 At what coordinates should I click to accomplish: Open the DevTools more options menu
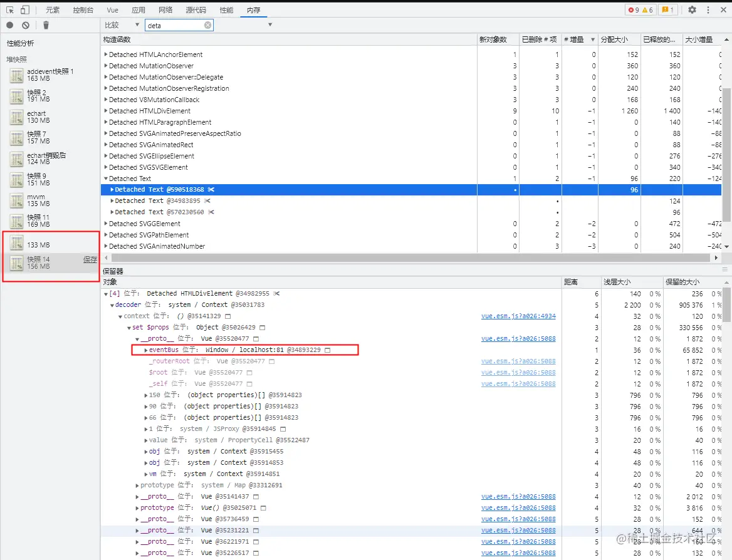708,10
